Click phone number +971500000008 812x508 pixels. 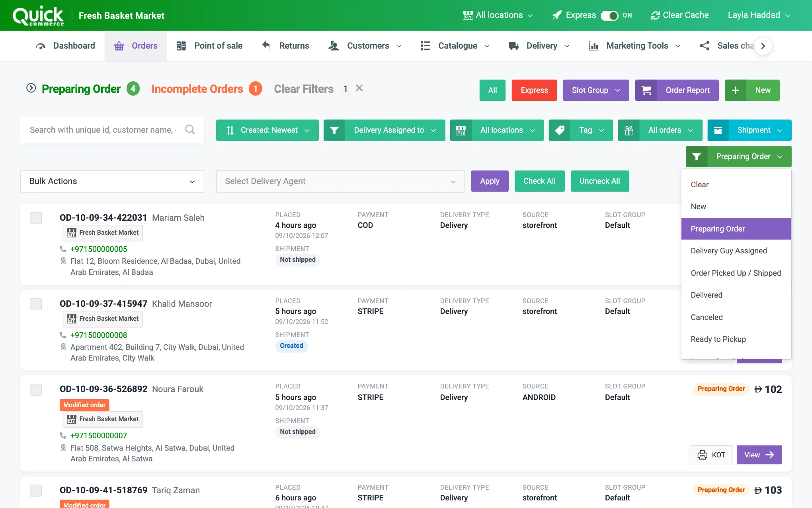pyautogui.click(x=99, y=335)
